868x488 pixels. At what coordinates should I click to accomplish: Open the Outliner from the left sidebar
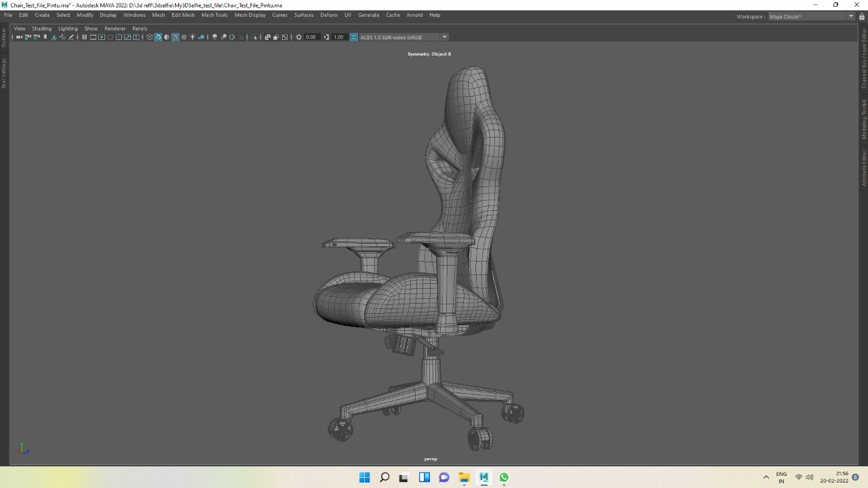(3, 37)
